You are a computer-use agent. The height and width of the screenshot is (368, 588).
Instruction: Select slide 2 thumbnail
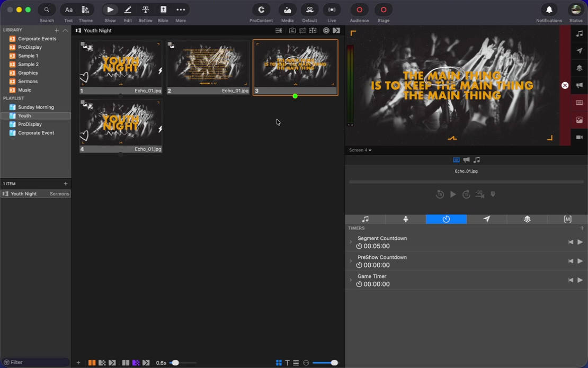click(x=208, y=67)
